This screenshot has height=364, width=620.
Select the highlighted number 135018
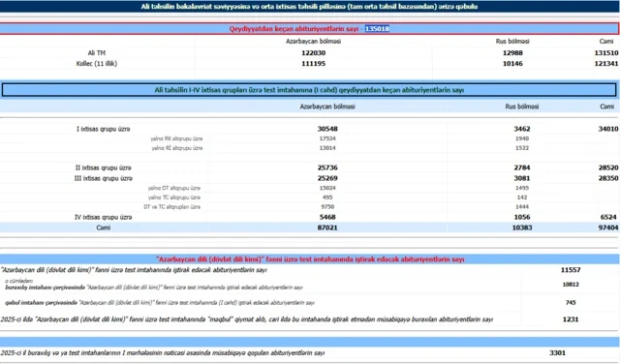click(x=377, y=28)
